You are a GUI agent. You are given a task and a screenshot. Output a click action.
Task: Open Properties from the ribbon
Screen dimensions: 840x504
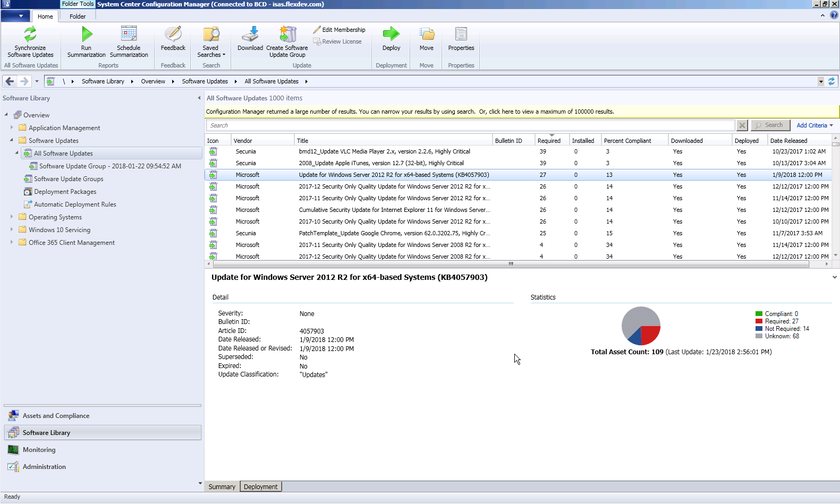click(461, 35)
